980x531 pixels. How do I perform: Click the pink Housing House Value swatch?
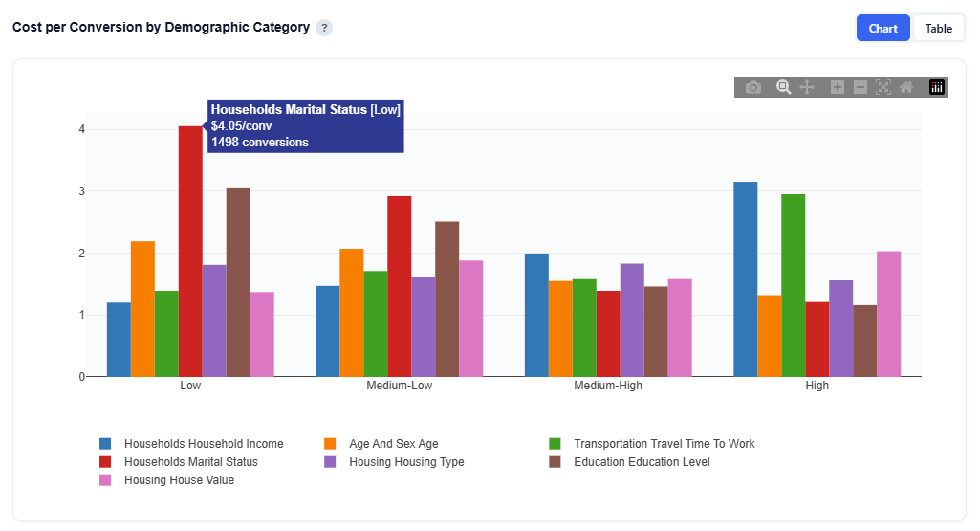[x=106, y=480]
